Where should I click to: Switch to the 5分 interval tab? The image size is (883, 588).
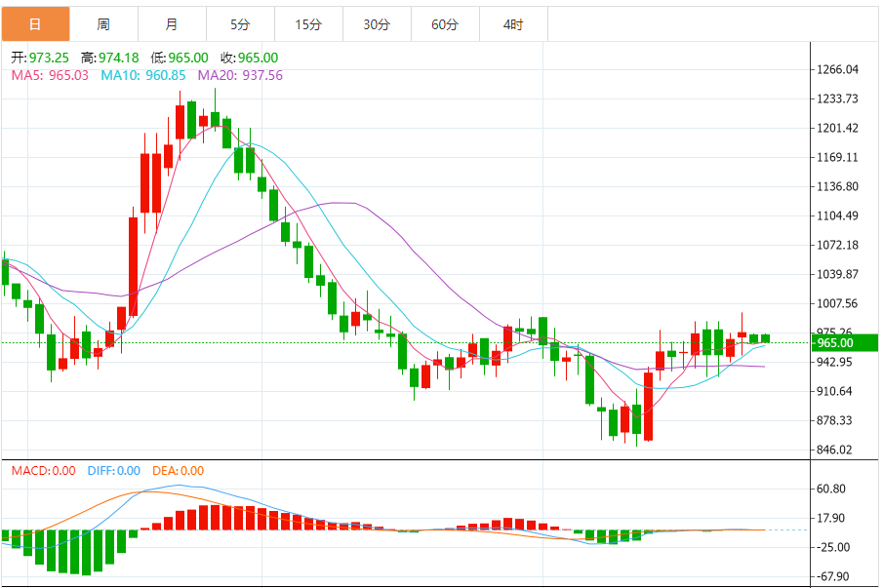(240, 24)
